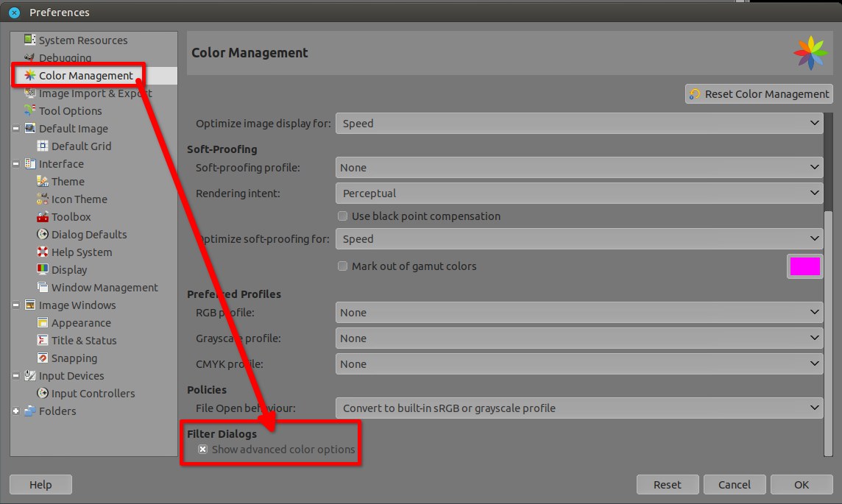The width and height of the screenshot is (842, 504).
Task: Collapse the Interface tree section
Action: (16, 164)
